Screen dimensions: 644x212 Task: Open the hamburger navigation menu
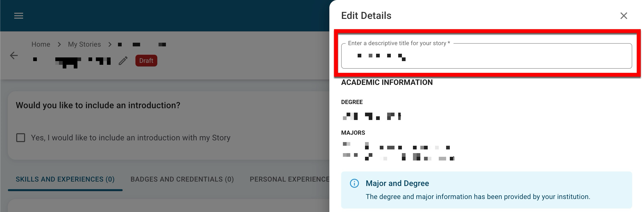pos(18,16)
